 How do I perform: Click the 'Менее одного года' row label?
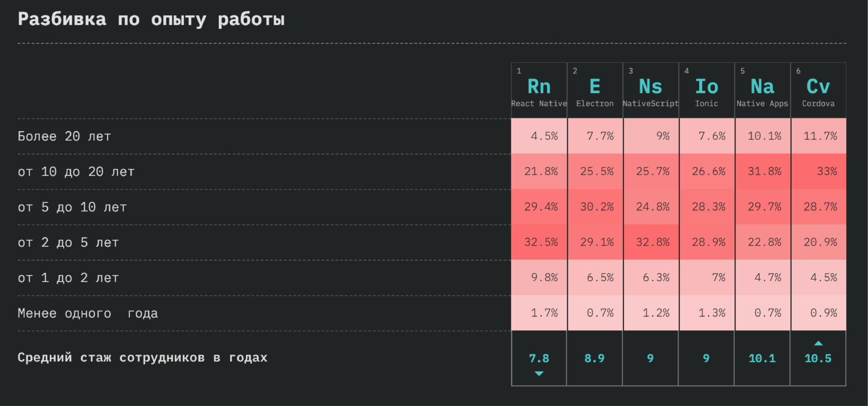[88, 313]
